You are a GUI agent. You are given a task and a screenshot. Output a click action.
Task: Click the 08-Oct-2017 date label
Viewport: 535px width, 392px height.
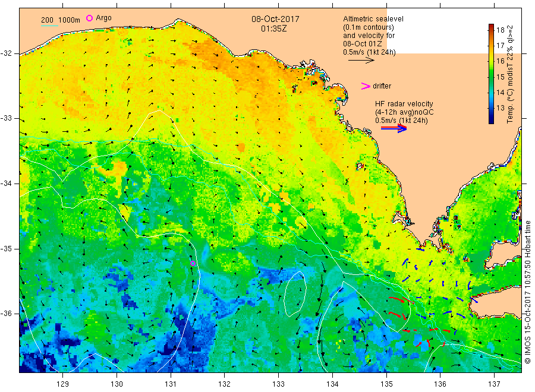click(x=275, y=19)
